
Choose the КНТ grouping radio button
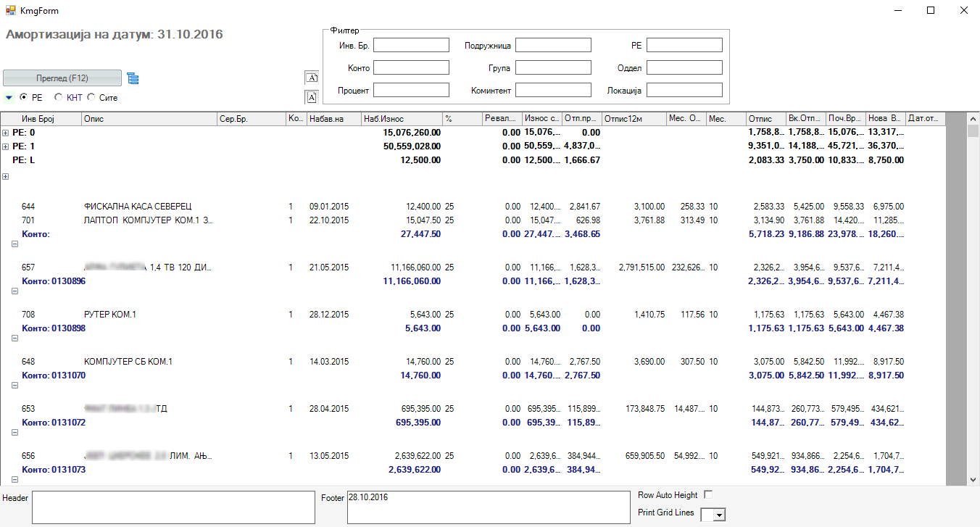point(58,97)
